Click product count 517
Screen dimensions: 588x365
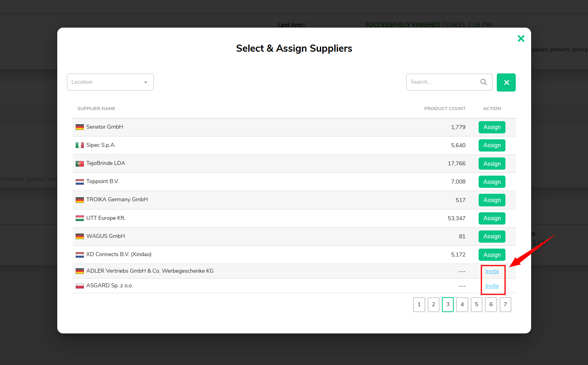tap(460, 200)
